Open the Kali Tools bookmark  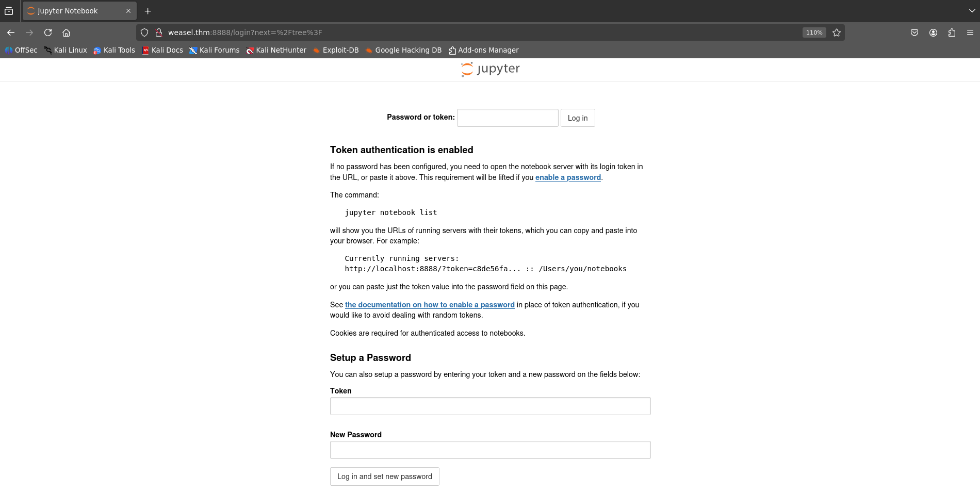tap(114, 50)
